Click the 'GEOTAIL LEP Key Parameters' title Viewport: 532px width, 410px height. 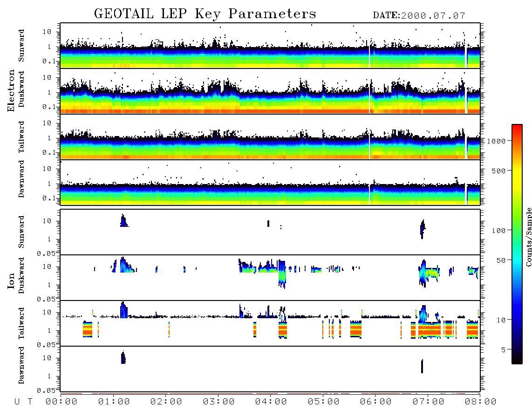coord(205,14)
